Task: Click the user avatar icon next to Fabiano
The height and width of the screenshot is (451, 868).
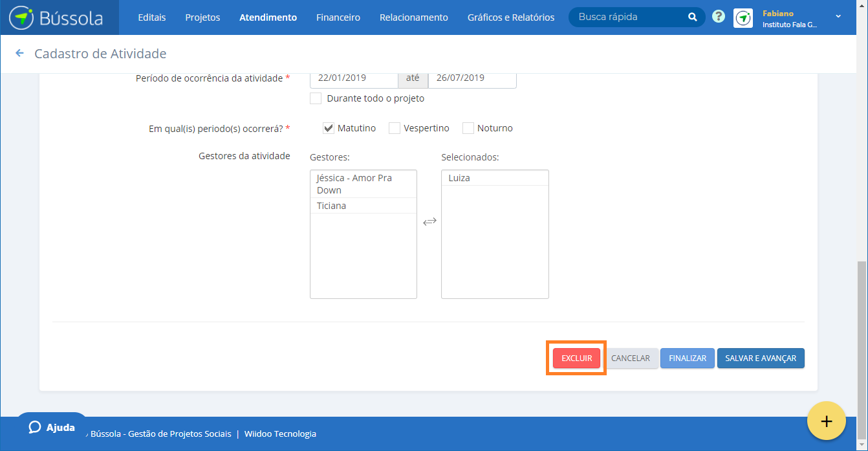Action: (x=743, y=18)
